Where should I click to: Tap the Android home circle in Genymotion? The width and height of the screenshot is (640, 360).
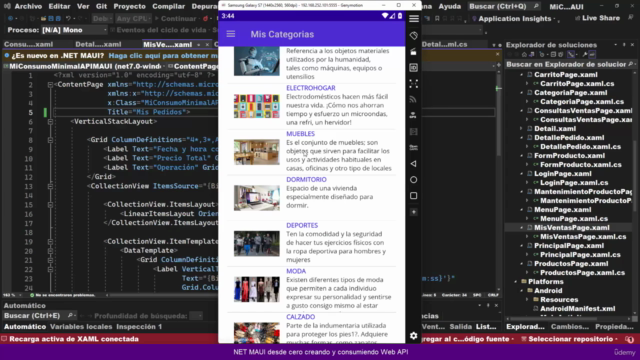click(x=413, y=180)
